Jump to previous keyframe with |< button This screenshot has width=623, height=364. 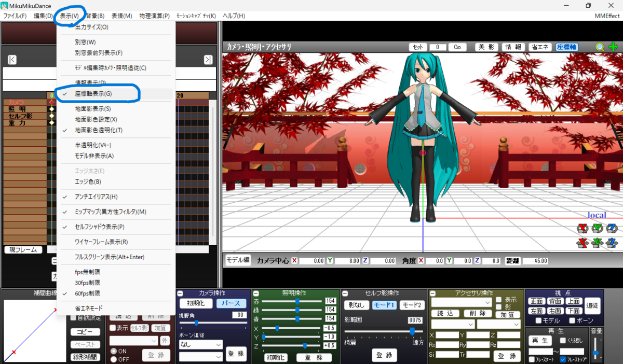click(12, 60)
